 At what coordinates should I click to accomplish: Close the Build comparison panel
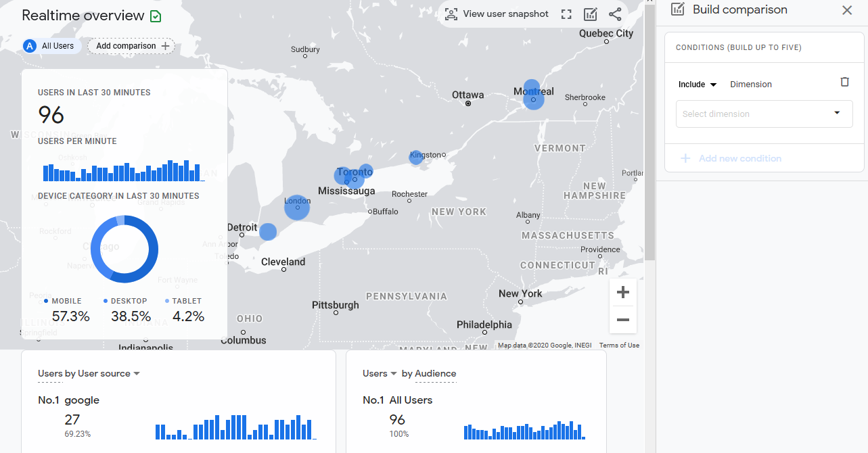point(847,10)
